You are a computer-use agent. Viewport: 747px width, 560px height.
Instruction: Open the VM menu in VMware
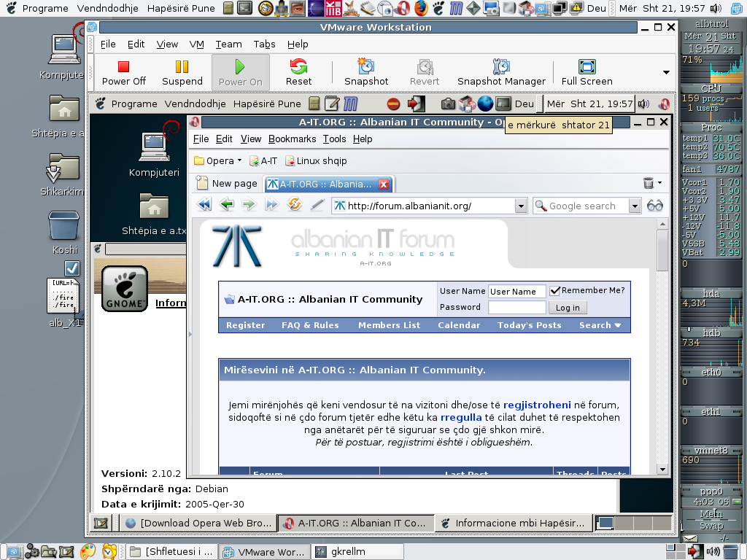pos(196,44)
